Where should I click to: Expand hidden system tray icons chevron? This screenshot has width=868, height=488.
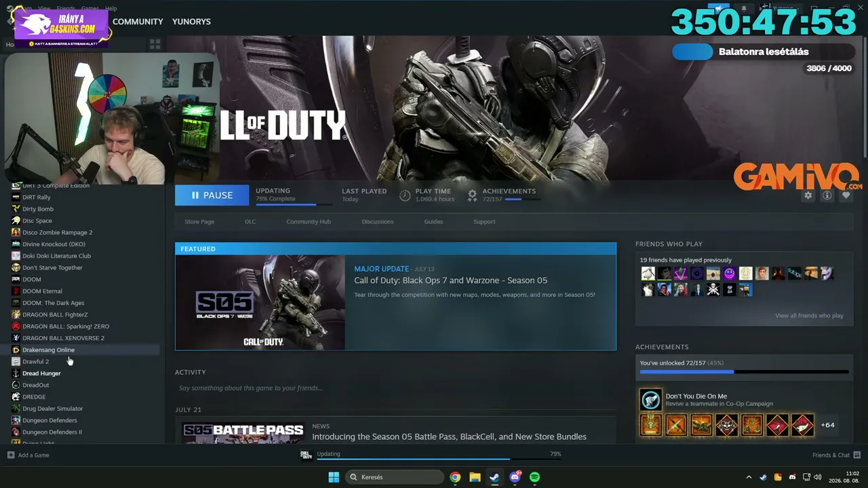point(749,477)
